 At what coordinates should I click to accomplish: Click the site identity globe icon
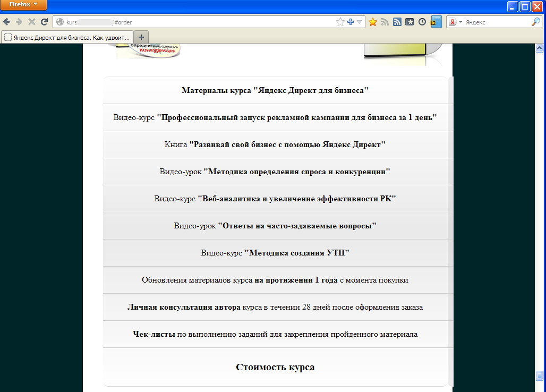(x=60, y=22)
